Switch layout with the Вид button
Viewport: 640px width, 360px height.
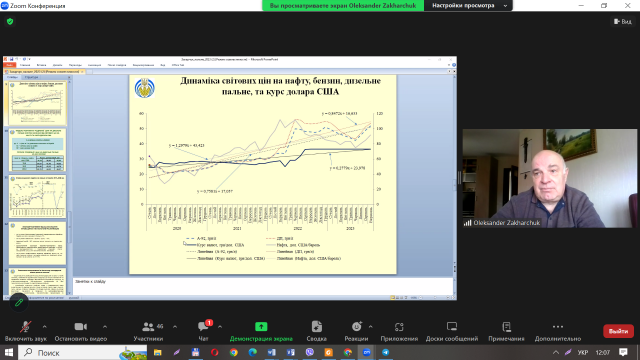(623, 22)
